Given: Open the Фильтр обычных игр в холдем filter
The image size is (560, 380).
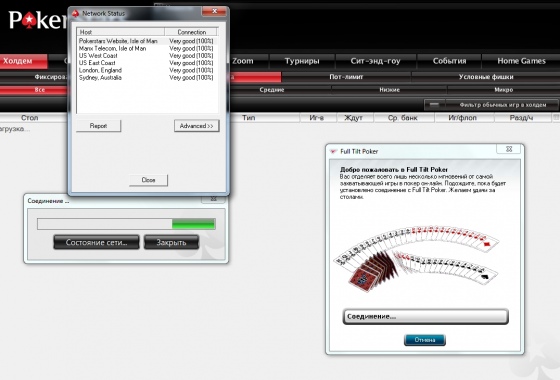Looking at the screenshot, I should 491,105.
